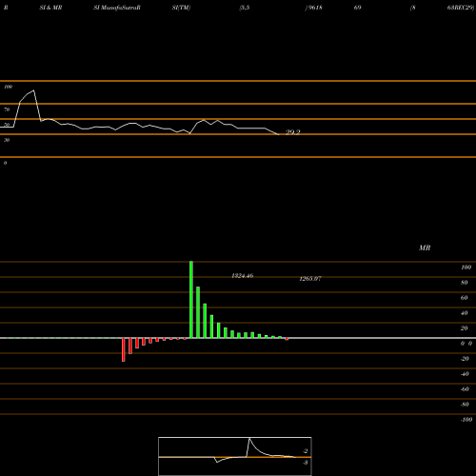Click the 60 label on the MR axis
476x476 pixels.
465,298
